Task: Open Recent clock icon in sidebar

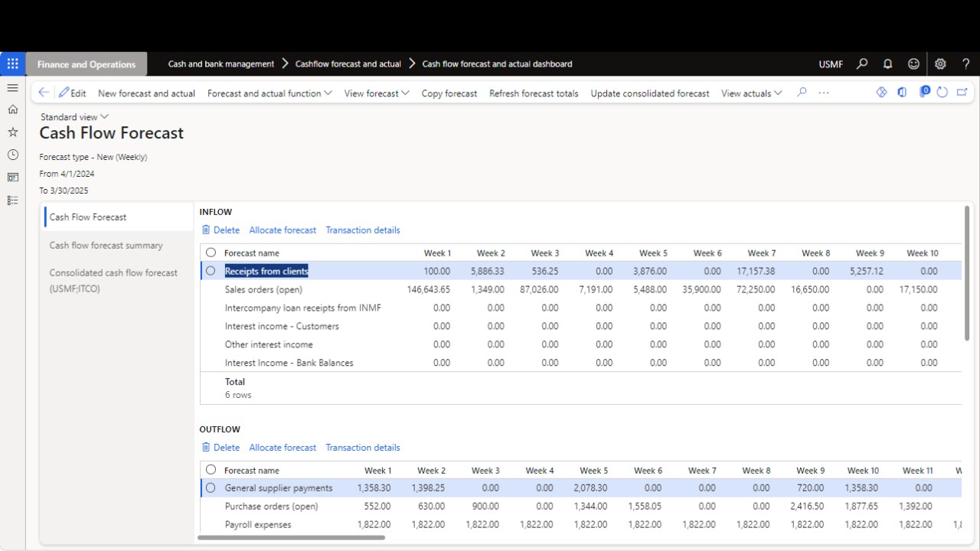Action: (12, 155)
